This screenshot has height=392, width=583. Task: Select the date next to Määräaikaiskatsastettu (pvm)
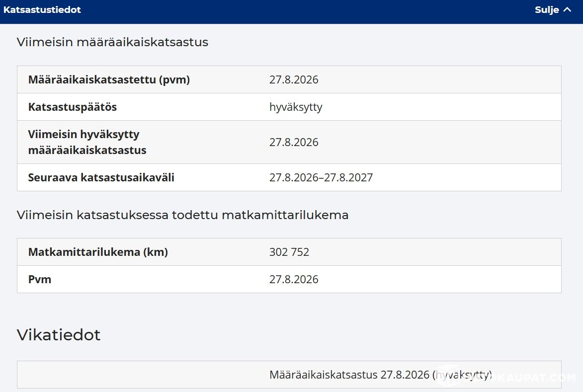point(294,79)
